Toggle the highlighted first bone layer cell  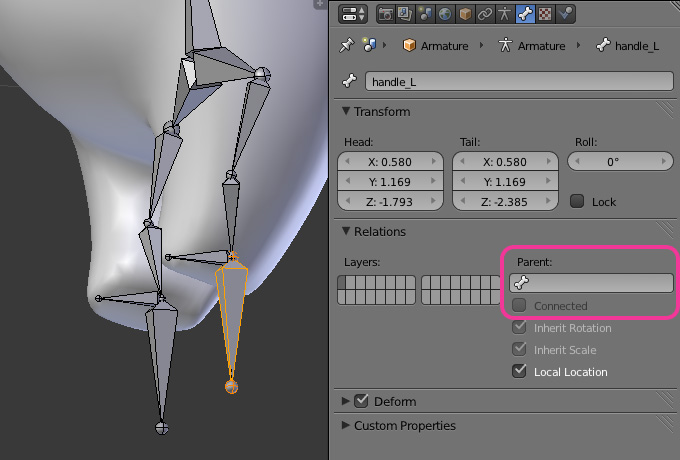pyautogui.click(x=342, y=283)
